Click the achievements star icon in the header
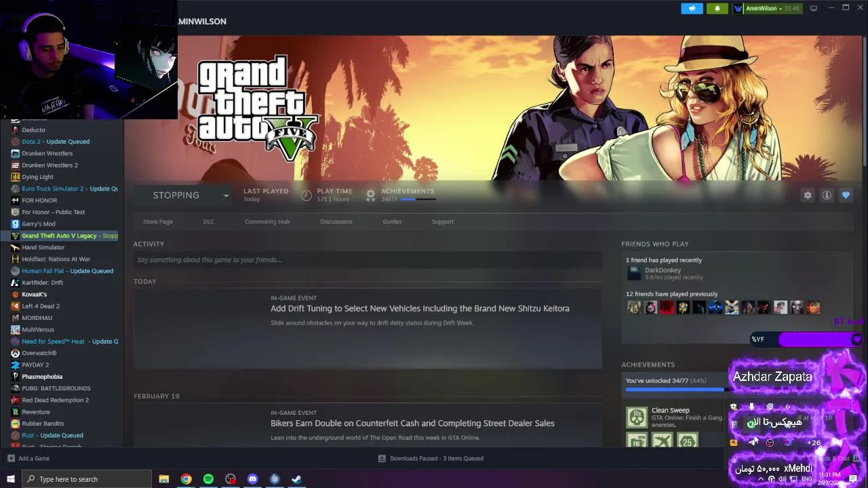 coord(370,195)
